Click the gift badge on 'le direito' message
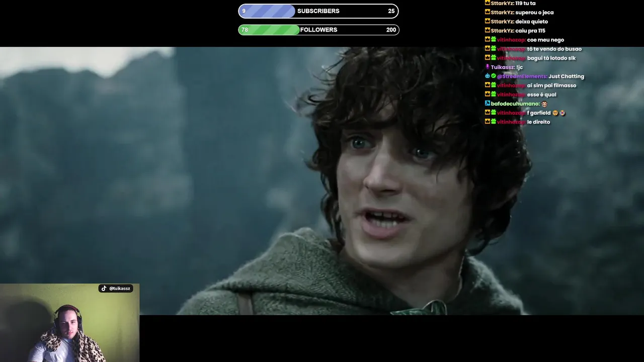 click(x=494, y=122)
